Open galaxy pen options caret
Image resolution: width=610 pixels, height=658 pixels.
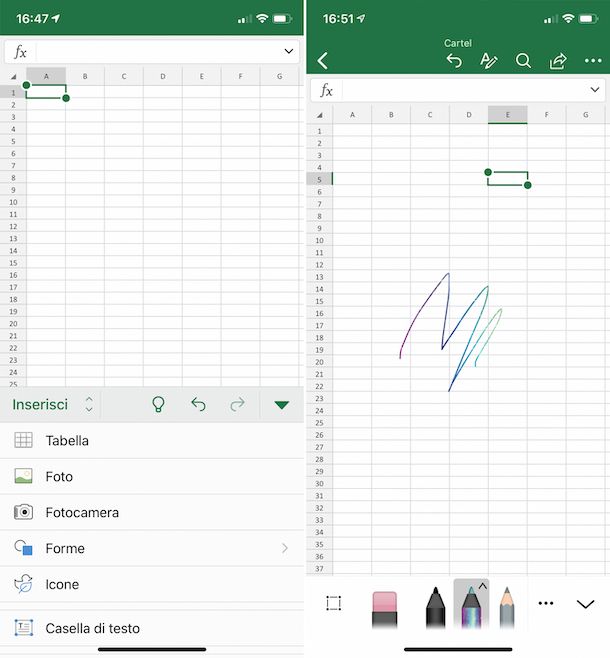point(483,586)
